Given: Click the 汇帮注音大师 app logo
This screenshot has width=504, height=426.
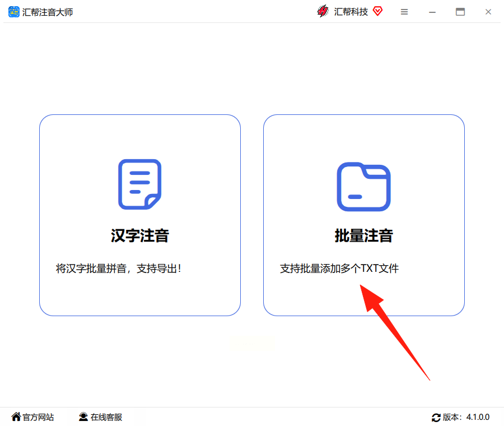Looking at the screenshot, I should [14, 12].
